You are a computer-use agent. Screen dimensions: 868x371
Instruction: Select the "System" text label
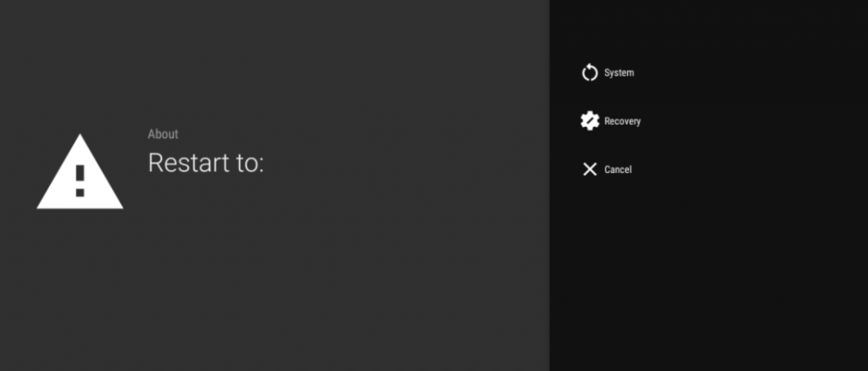pos(619,73)
